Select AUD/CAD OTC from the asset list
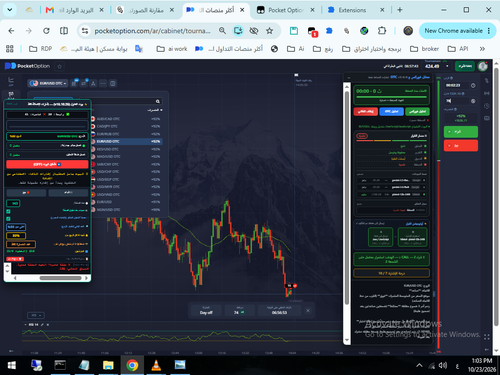500x375 pixels. (x=127, y=119)
